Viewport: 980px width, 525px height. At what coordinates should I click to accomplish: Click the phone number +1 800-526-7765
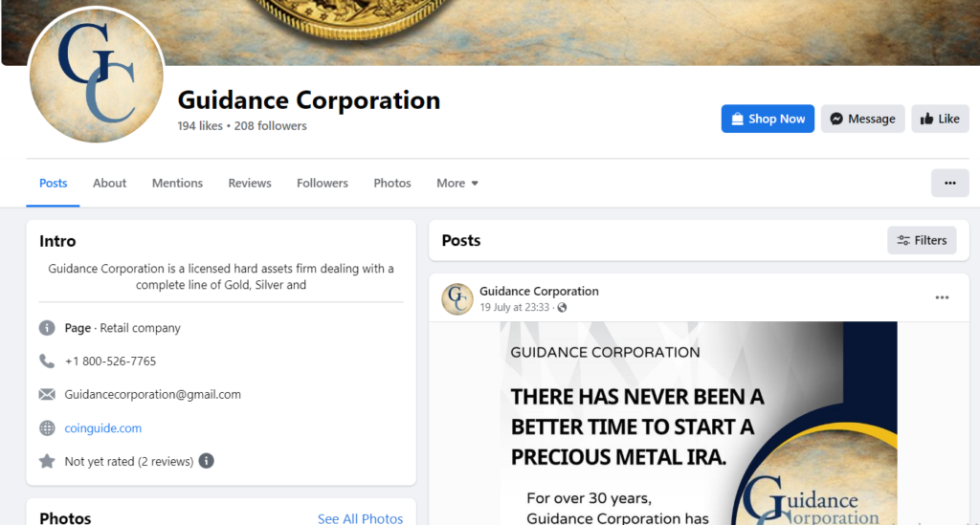coord(111,361)
